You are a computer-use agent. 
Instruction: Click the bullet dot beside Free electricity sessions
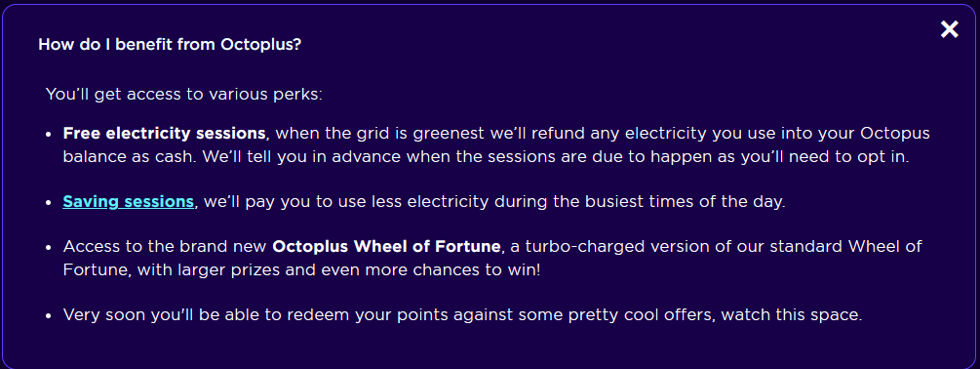click(49, 135)
